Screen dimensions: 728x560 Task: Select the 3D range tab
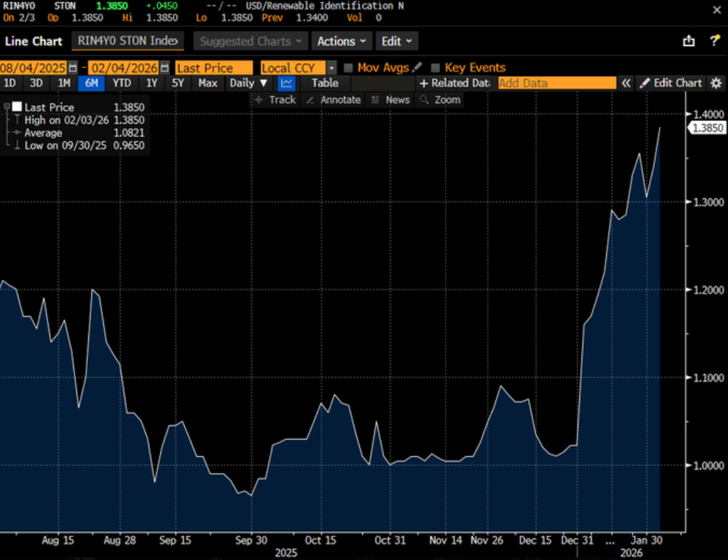point(36,83)
